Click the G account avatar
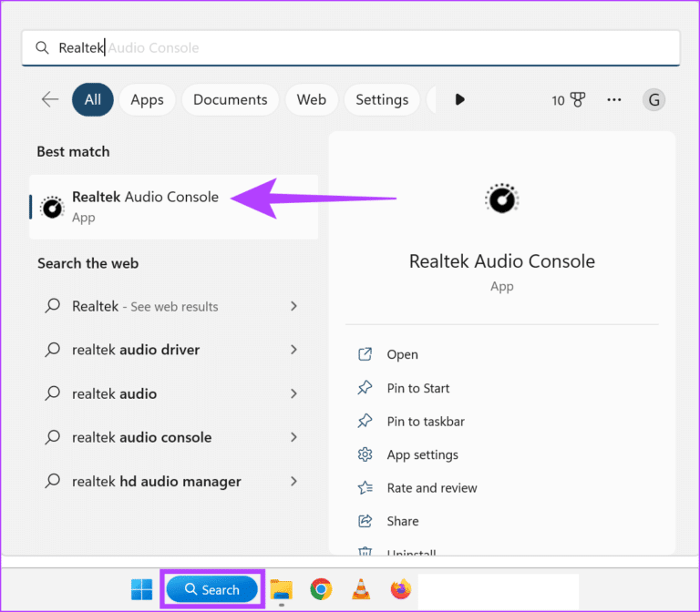 point(654,100)
